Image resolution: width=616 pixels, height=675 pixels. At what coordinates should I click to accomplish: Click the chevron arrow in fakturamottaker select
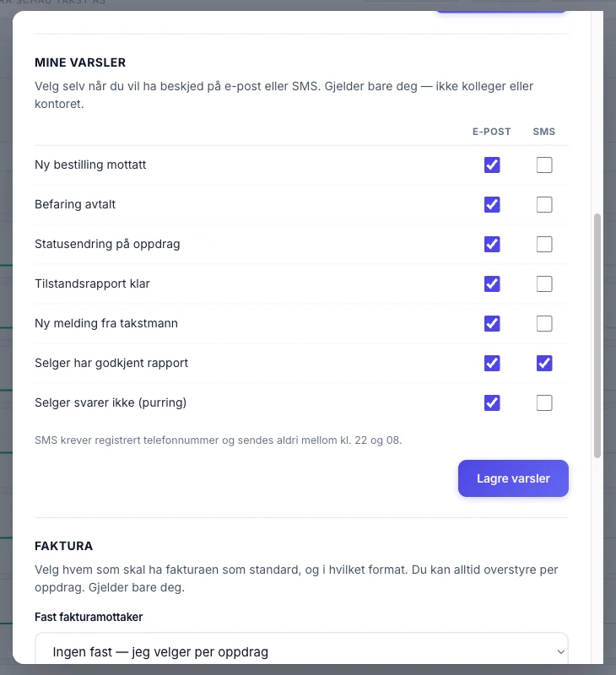560,651
